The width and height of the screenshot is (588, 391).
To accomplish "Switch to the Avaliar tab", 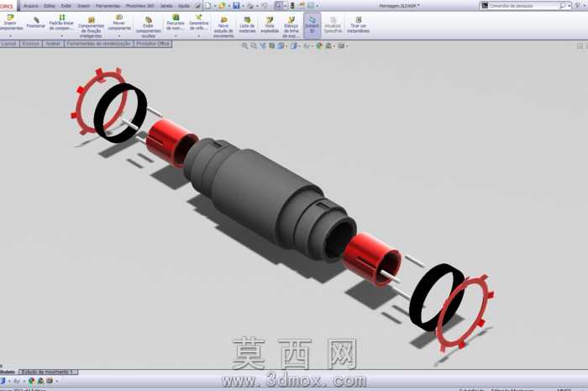I will point(53,44).
